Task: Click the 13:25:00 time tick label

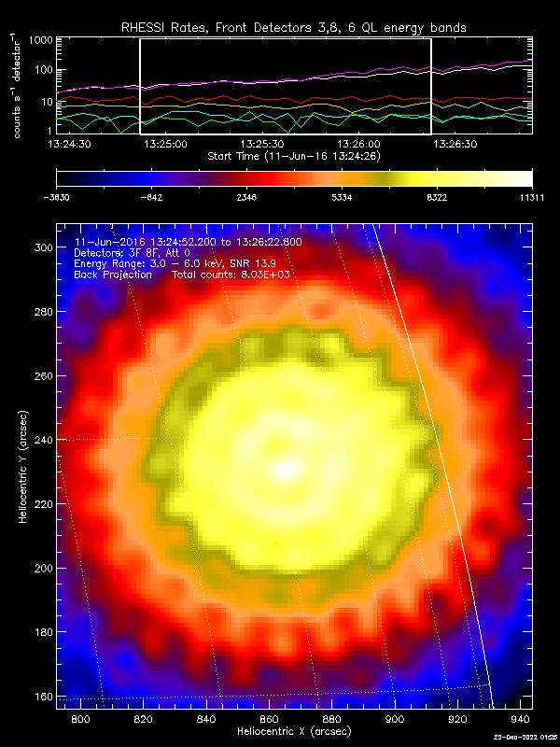Action: [165, 144]
